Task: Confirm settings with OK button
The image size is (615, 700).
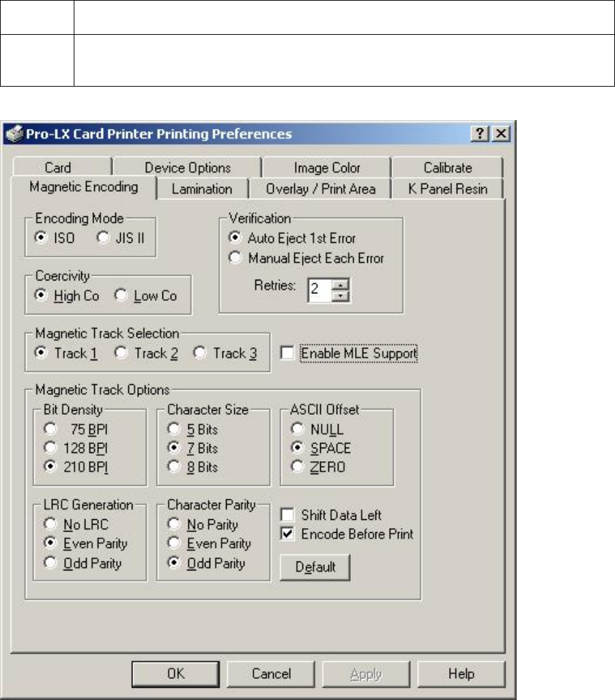Action: point(175,673)
